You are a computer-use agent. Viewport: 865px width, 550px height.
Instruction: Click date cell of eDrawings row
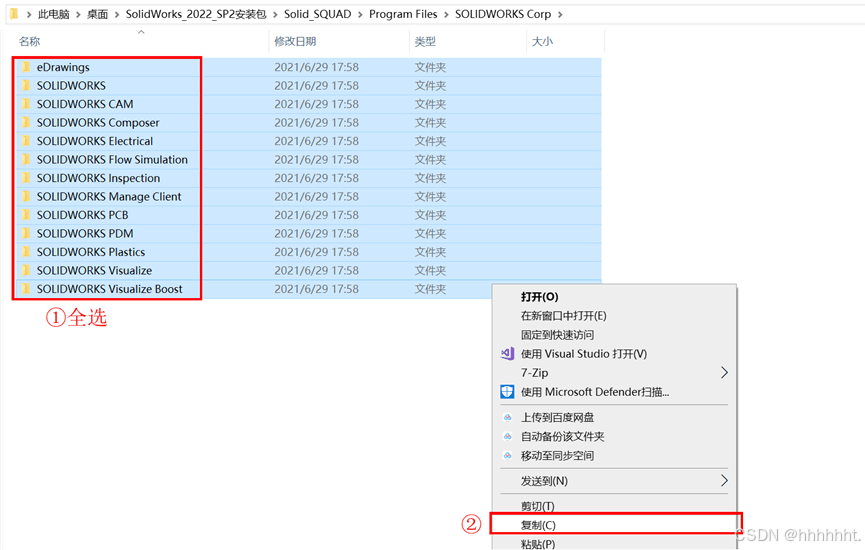tap(316, 67)
